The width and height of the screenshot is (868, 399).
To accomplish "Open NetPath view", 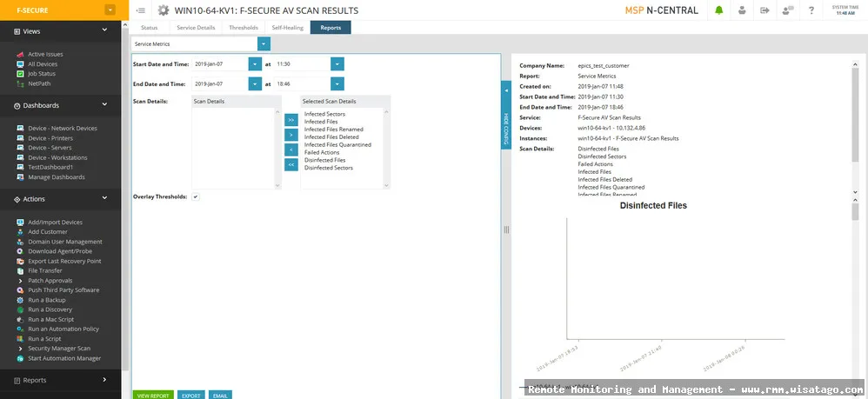I will 39,83.
